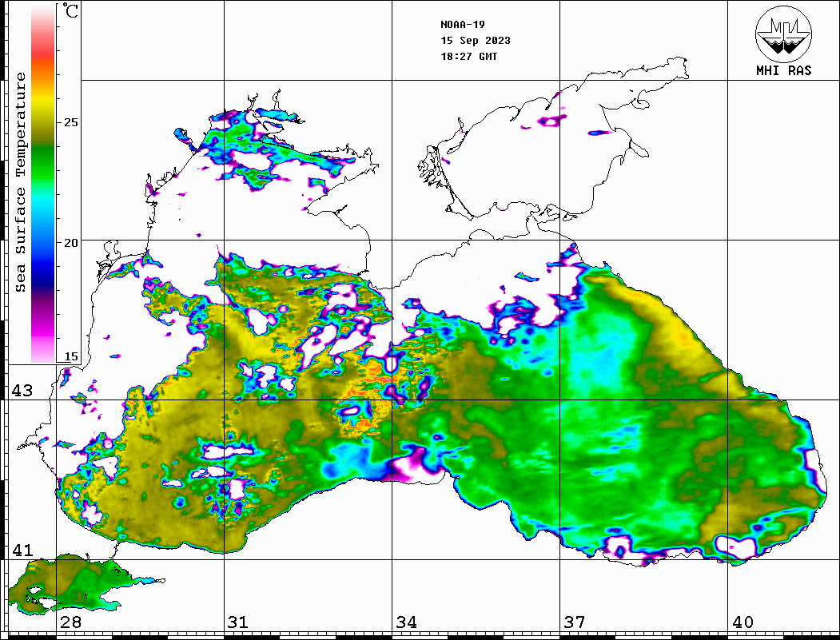
Task: Click the latitude label '41'
Action: click(x=22, y=551)
